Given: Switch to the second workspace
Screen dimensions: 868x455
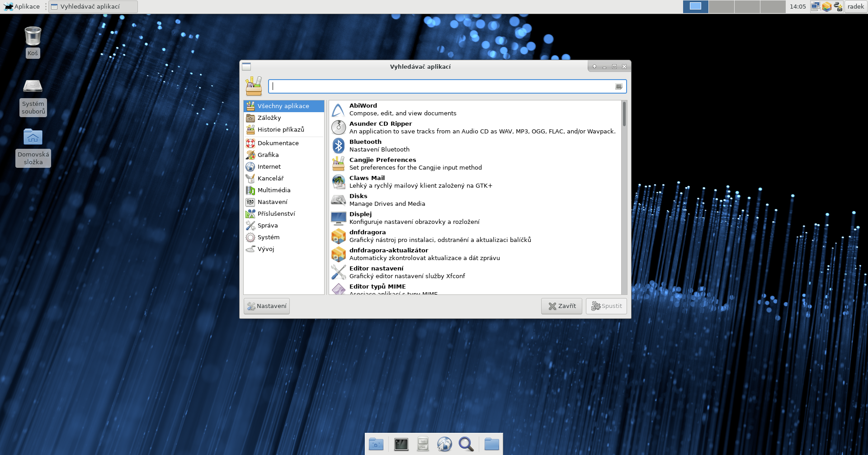Looking at the screenshot, I should click(x=721, y=6).
